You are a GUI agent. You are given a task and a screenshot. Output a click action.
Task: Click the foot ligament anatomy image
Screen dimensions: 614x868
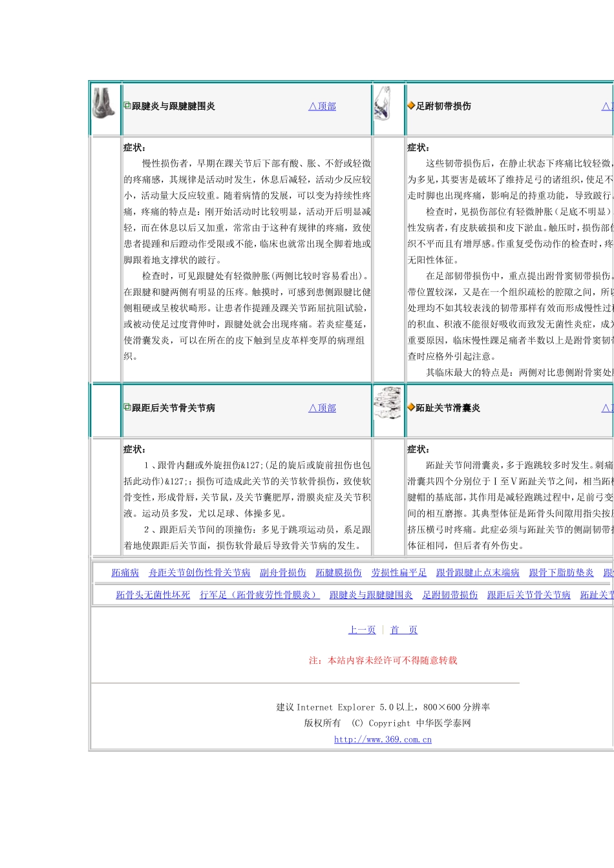[383, 103]
